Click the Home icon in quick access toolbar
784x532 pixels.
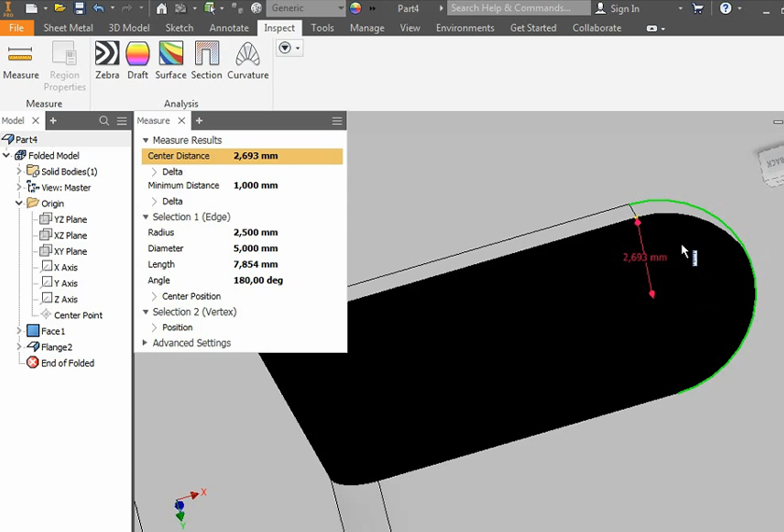(161, 8)
